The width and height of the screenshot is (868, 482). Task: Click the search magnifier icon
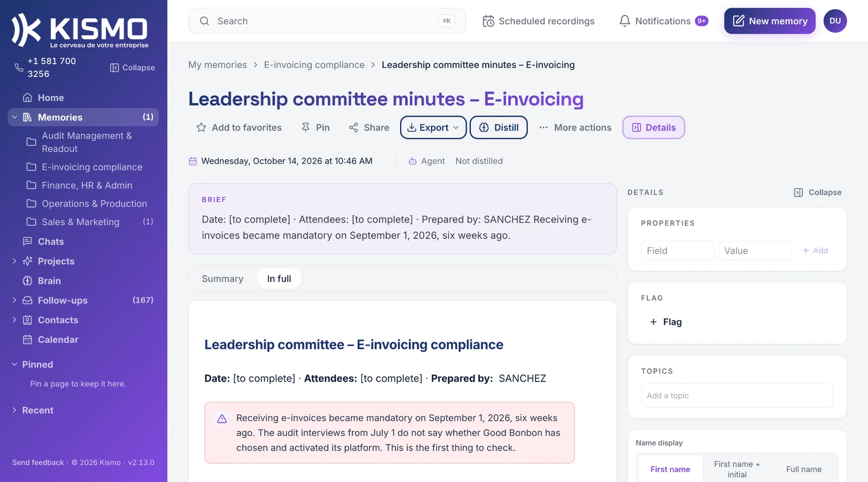coord(204,21)
